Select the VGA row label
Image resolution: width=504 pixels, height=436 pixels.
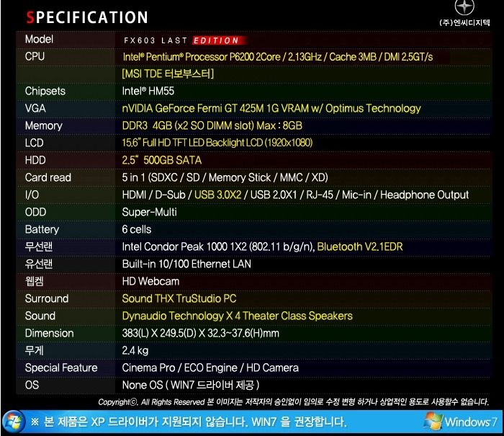[x=35, y=108]
